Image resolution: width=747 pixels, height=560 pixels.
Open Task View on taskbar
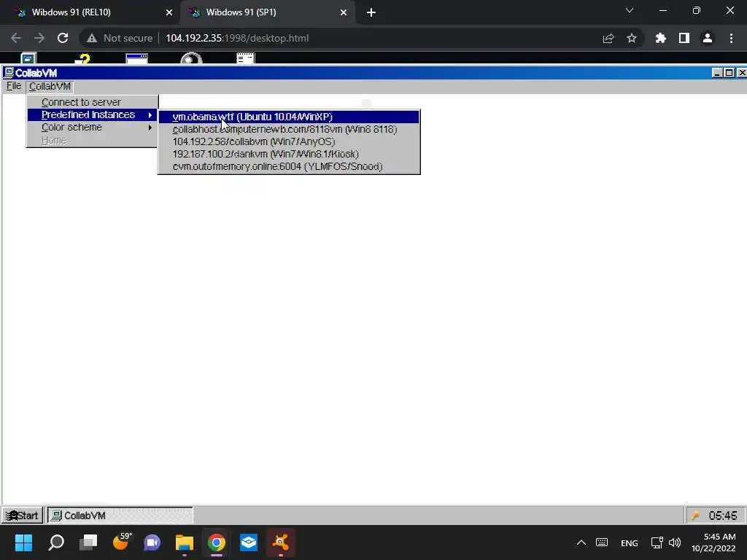[88, 542]
